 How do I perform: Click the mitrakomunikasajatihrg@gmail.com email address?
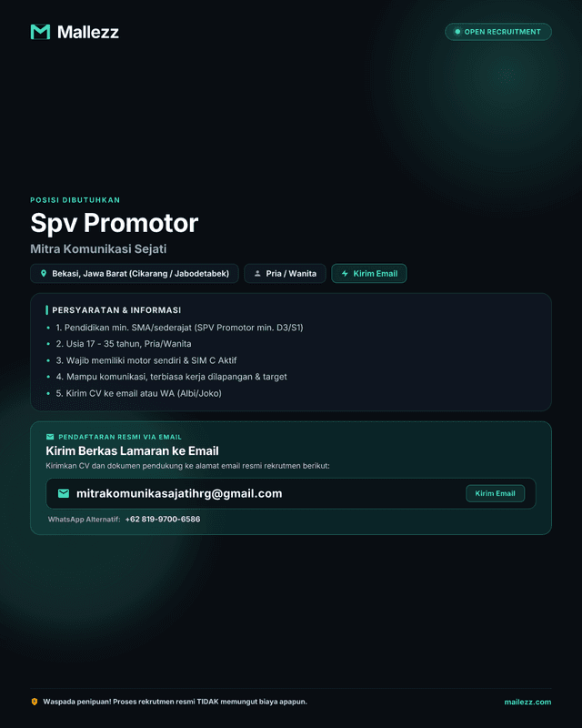pyautogui.click(x=179, y=493)
